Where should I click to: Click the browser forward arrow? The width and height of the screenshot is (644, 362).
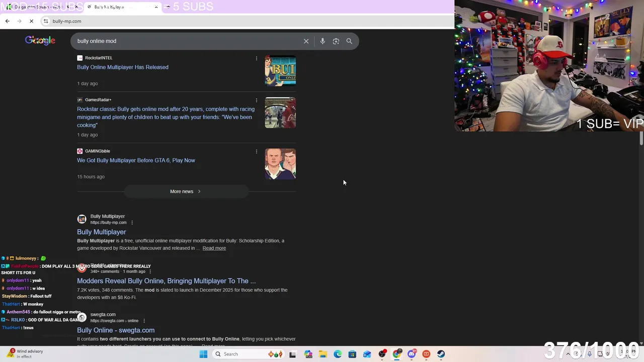(19, 21)
